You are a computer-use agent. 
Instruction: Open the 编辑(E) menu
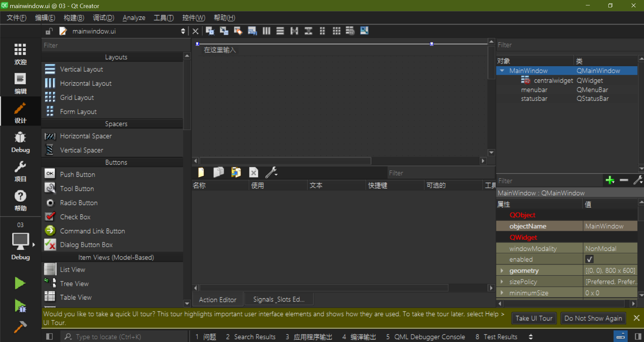[45, 18]
